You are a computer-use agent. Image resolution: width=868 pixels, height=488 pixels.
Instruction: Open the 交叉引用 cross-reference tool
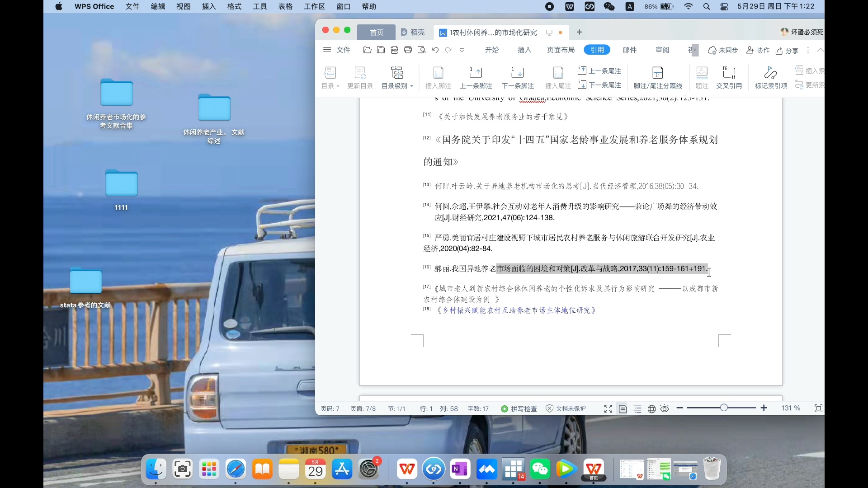tap(729, 78)
